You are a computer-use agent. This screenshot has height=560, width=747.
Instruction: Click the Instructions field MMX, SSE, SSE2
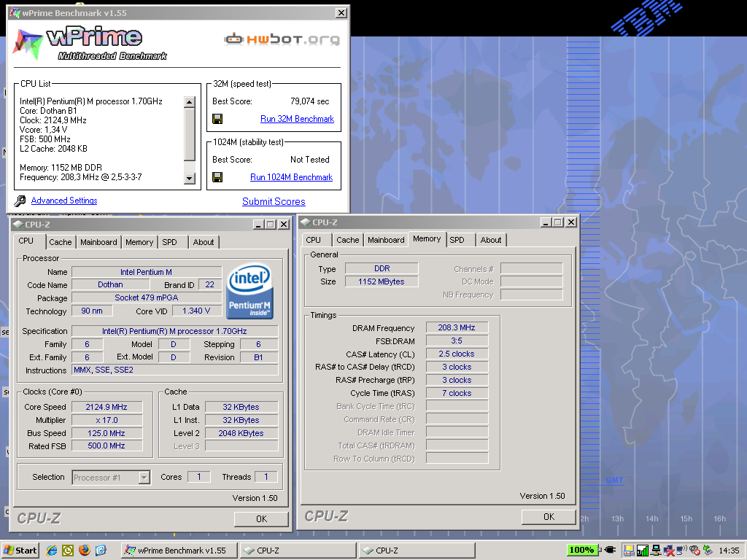(x=174, y=370)
